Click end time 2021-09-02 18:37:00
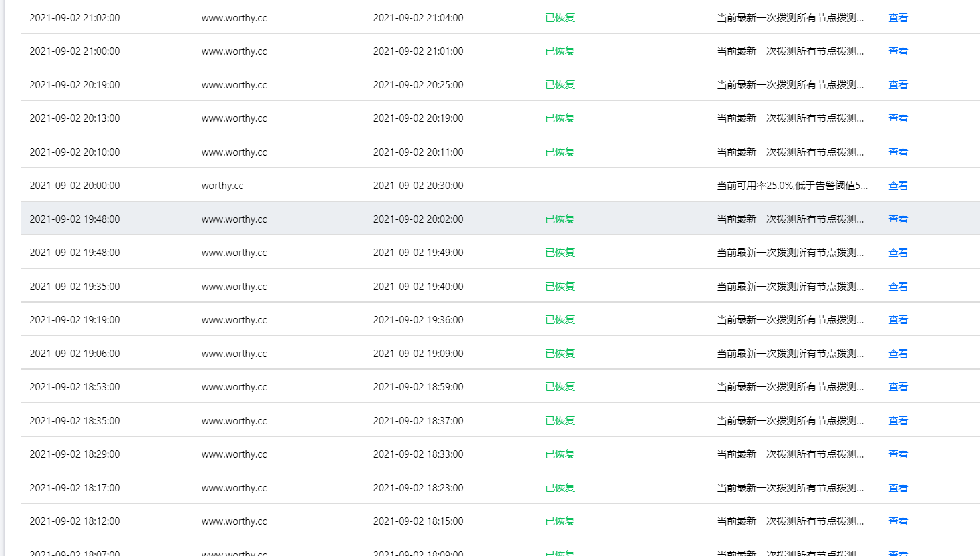 pyautogui.click(x=418, y=421)
